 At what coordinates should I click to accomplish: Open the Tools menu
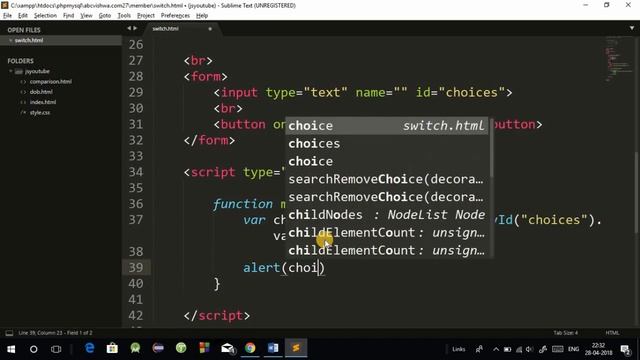click(x=124, y=16)
